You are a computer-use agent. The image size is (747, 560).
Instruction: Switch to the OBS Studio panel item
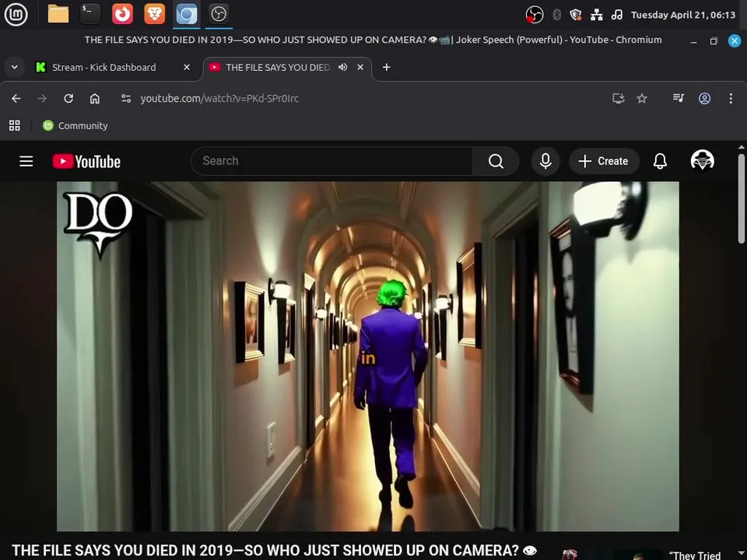219,14
